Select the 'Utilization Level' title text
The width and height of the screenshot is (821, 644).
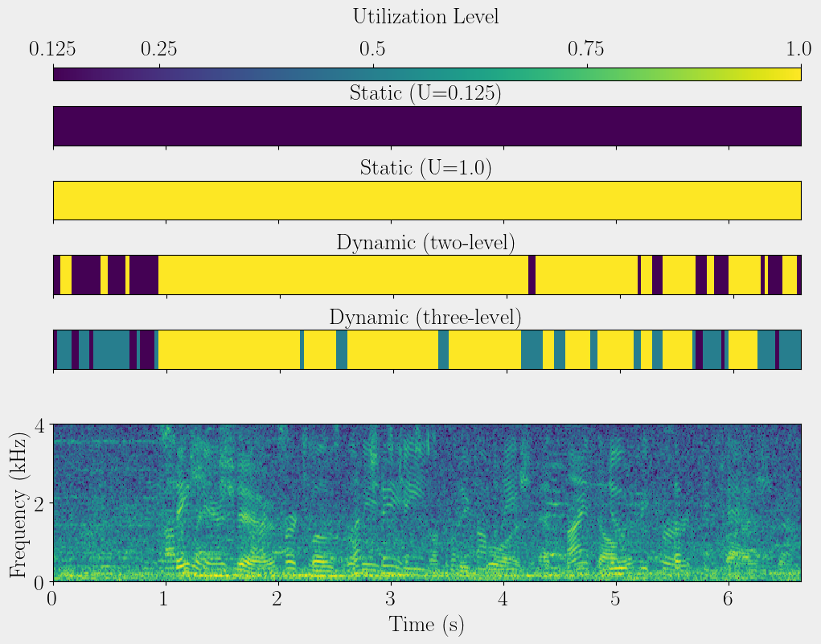(x=425, y=16)
